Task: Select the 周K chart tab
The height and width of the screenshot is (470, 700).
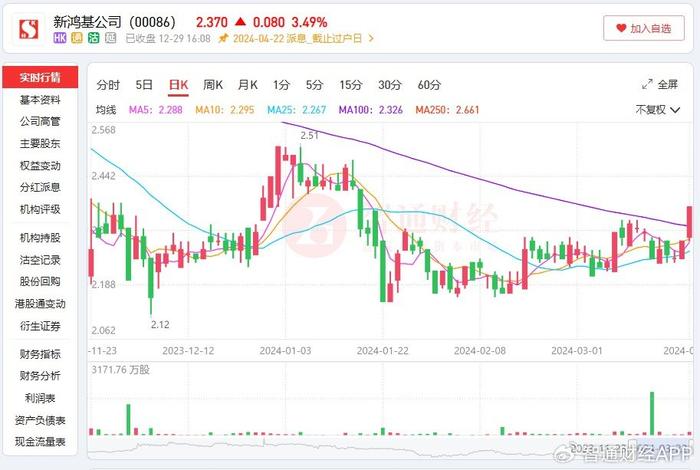Action: 213,85
